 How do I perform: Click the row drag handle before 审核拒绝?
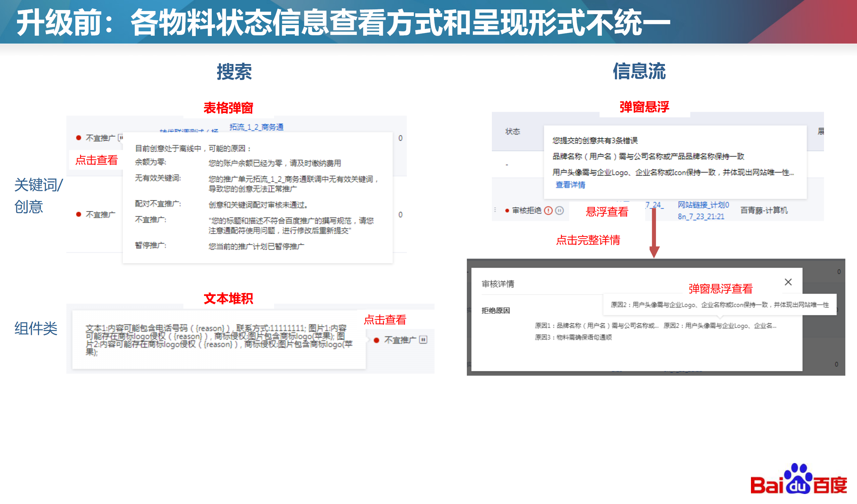[495, 210]
